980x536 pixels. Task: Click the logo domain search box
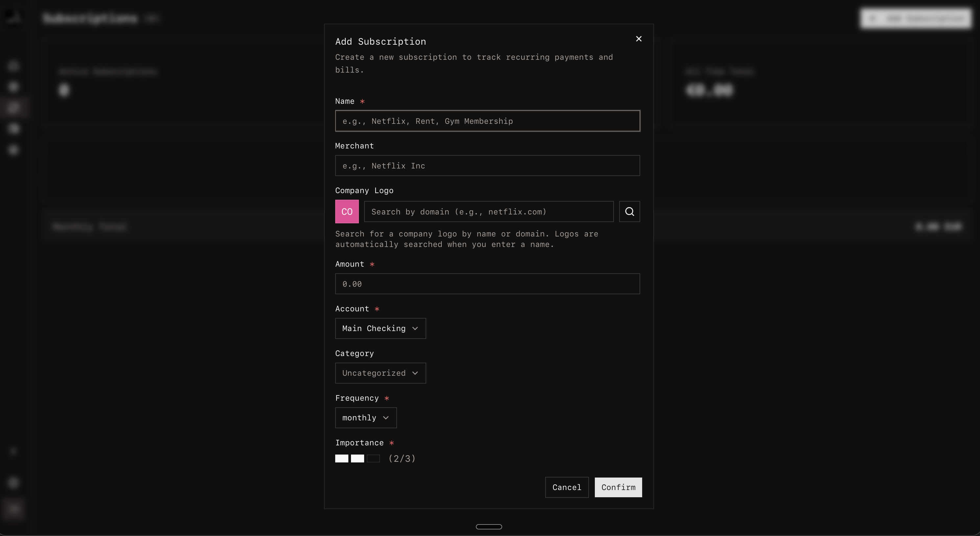point(488,212)
